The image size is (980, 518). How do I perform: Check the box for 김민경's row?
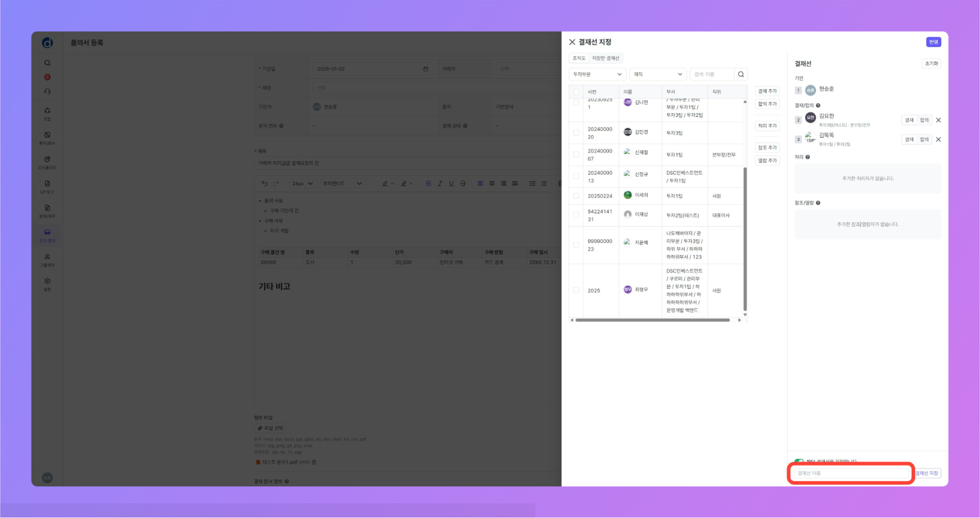(x=576, y=133)
